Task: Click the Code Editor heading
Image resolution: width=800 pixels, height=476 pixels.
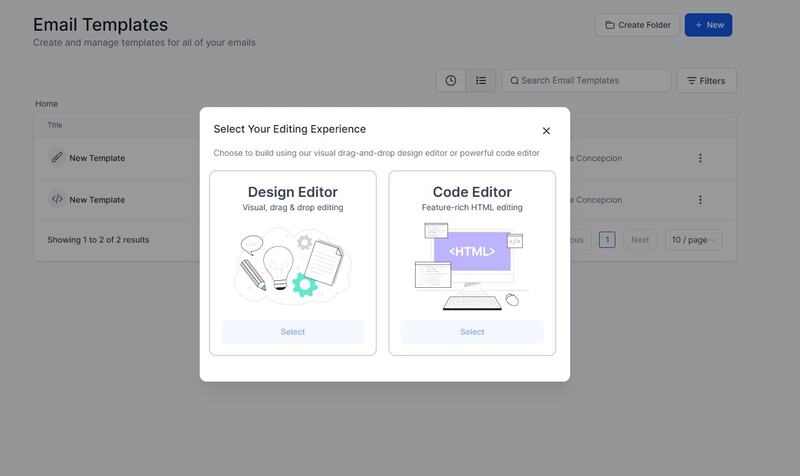Action: (472, 192)
